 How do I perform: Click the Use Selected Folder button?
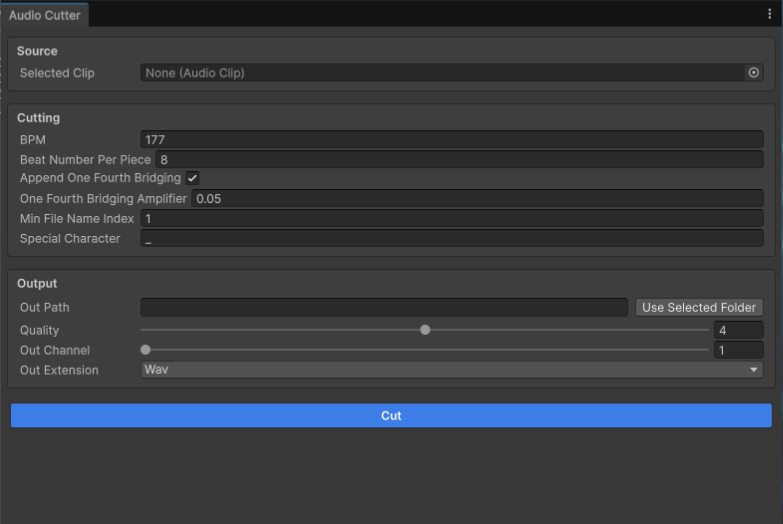pos(699,308)
